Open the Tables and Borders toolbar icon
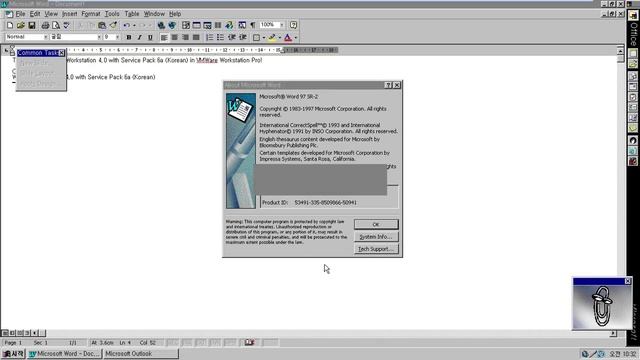This screenshot has width=640, height=360. coord(186,25)
